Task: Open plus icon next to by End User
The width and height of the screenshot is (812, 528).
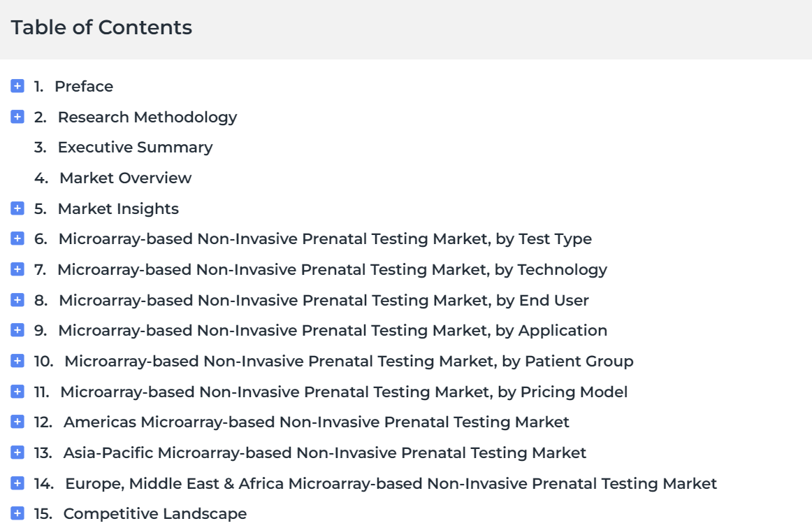Action: point(17,300)
